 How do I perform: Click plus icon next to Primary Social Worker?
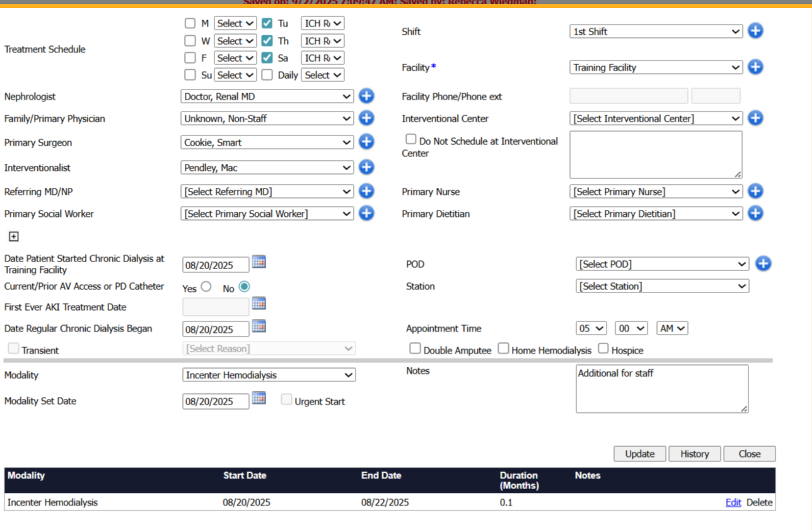click(x=366, y=213)
